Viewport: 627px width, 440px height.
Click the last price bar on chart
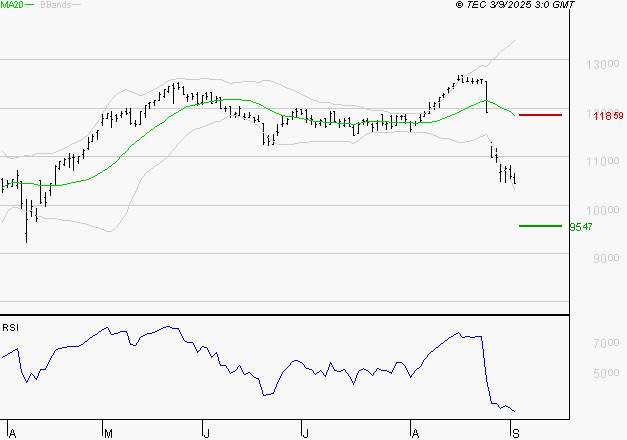click(x=514, y=180)
